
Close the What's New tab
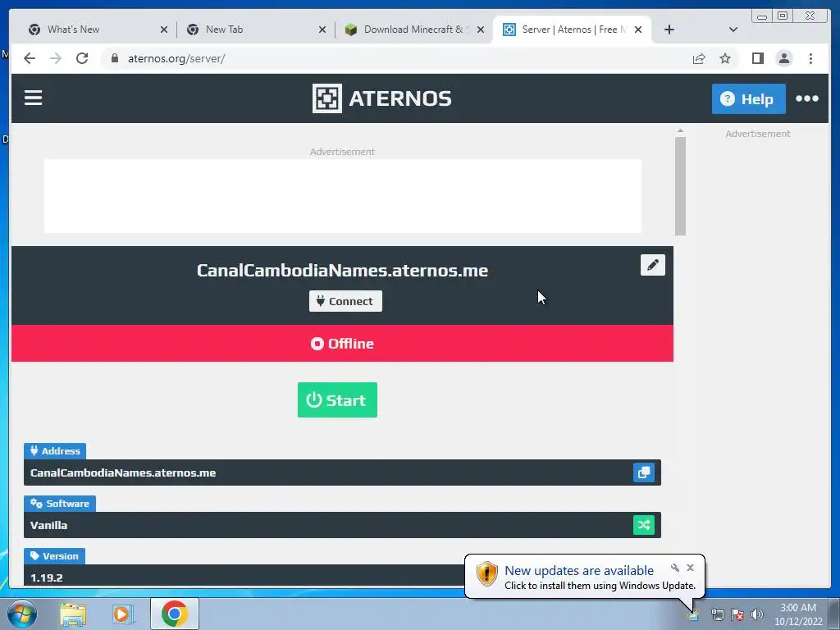[164, 30]
